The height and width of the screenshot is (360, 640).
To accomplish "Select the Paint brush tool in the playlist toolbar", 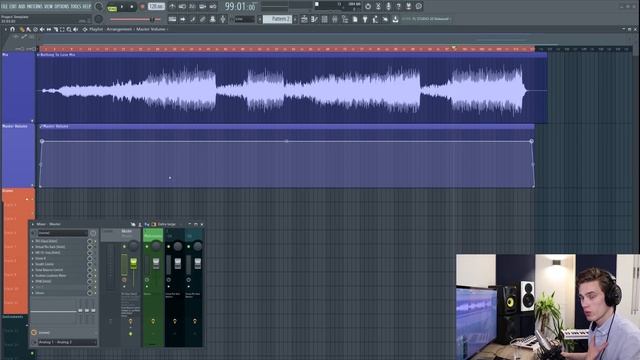I will (x=28, y=29).
